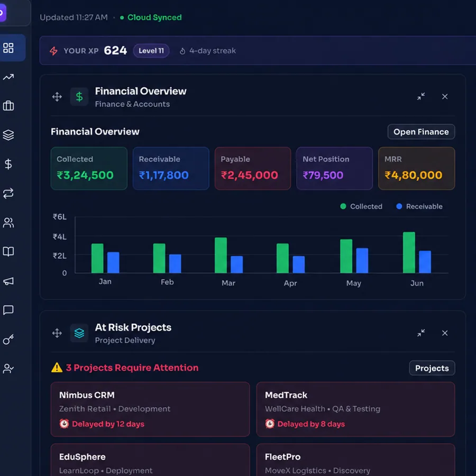Toggle the Receivable legend item

[419, 206]
